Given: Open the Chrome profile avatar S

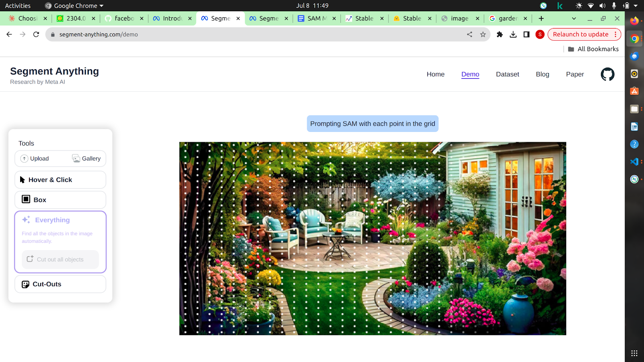Looking at the screenshot, I should pyautogui.click(x=540, y=35).
